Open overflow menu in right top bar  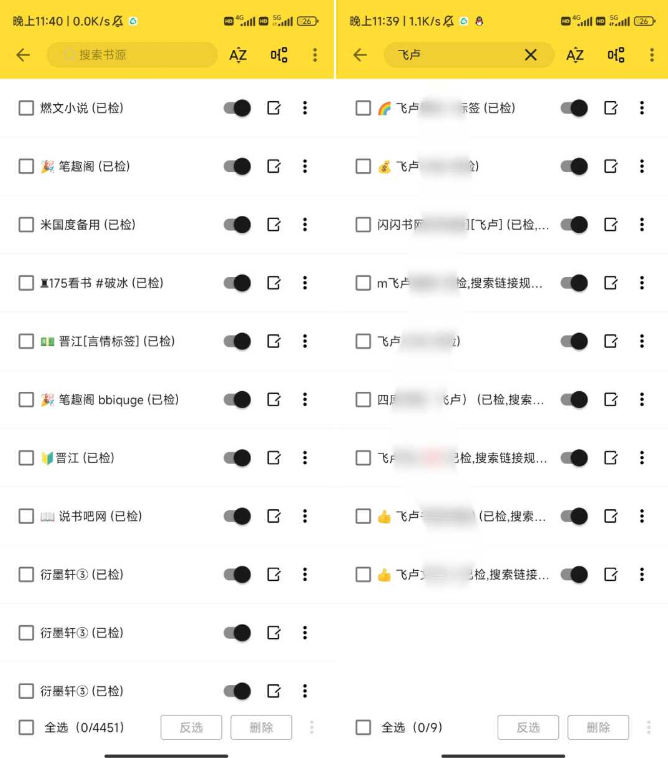pos(652,55)
